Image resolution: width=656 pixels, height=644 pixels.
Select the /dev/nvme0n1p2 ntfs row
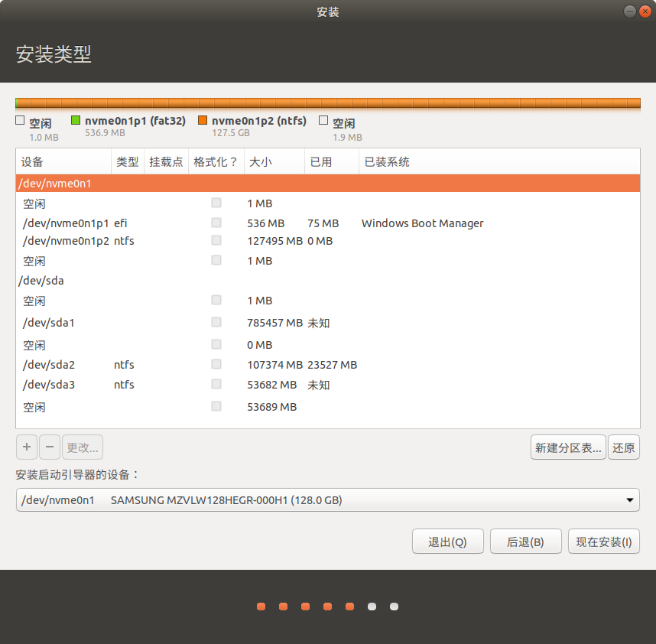coord(327,241)
